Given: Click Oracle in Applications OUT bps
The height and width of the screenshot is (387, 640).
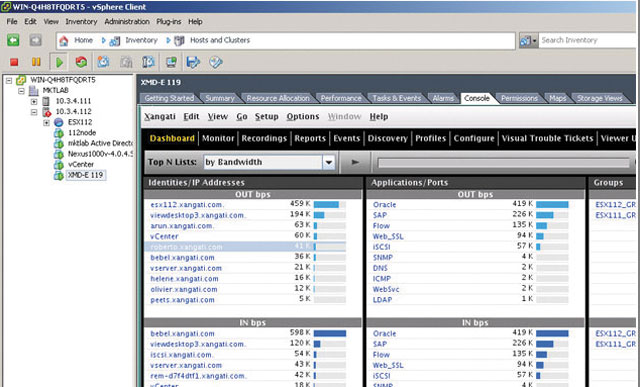Looking at the screenshot, I should [384, 205].
